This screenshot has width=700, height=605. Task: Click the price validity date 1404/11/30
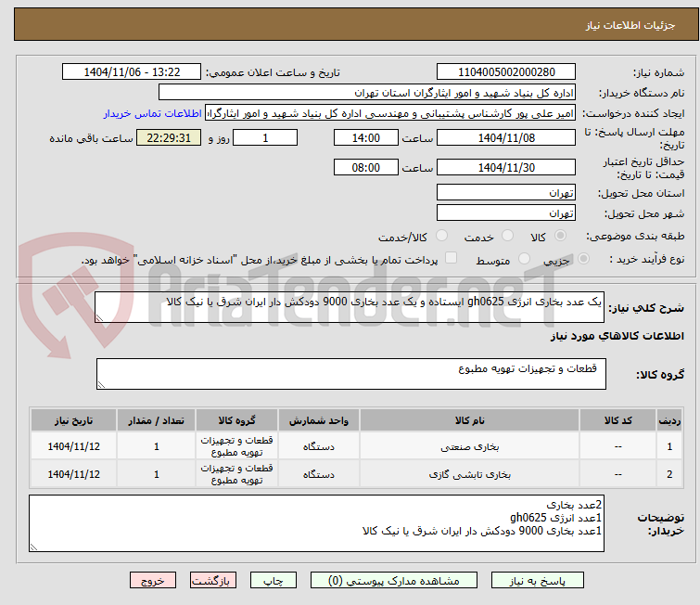pyautogui.click(x=506, y=167)
